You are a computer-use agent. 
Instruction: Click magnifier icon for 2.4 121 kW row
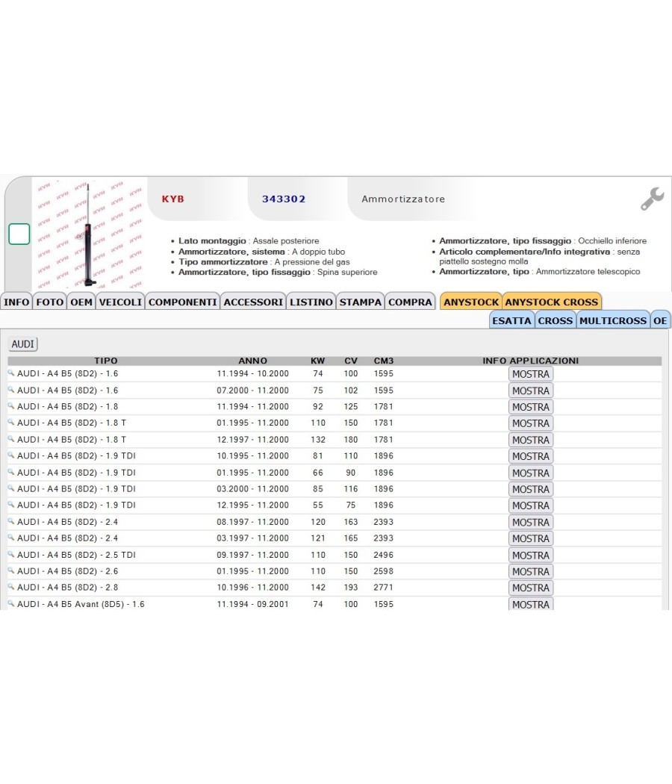(x=11, y=538)
